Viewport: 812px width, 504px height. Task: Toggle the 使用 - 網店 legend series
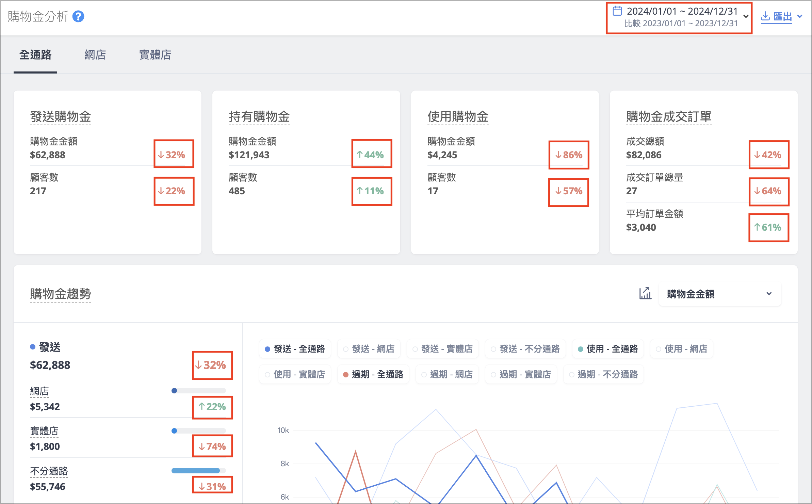[x=681, y=349]
